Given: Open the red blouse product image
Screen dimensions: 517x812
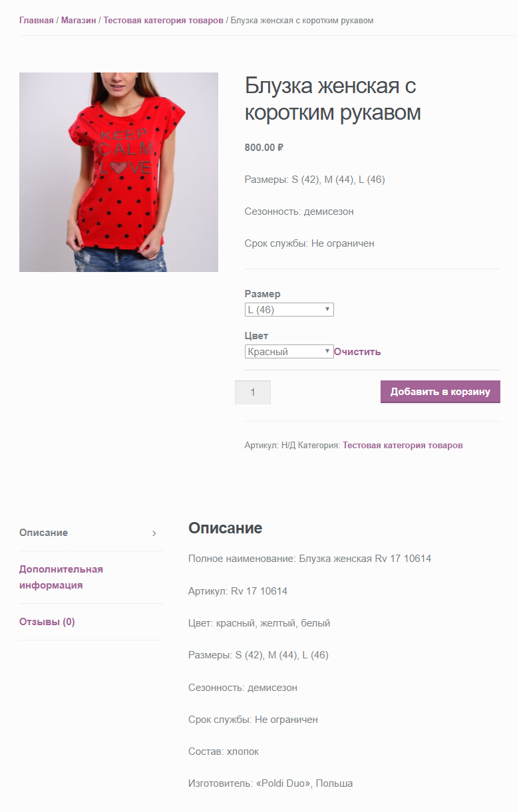Looking at the screenshot, I should 118,172.
